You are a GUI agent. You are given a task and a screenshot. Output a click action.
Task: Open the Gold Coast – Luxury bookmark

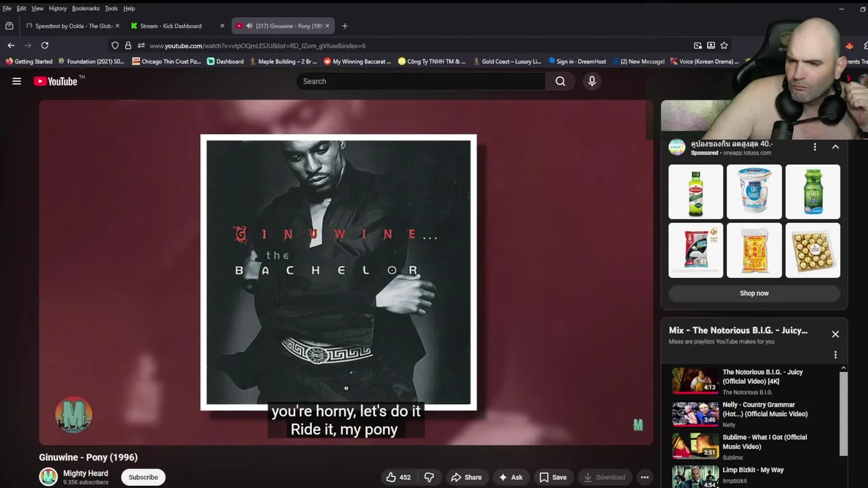[507, 61]
